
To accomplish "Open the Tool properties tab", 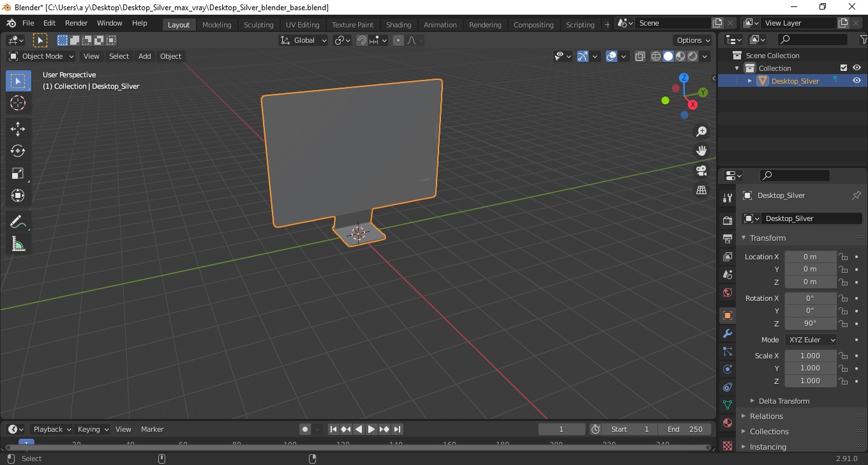I will tap(728, 198).
